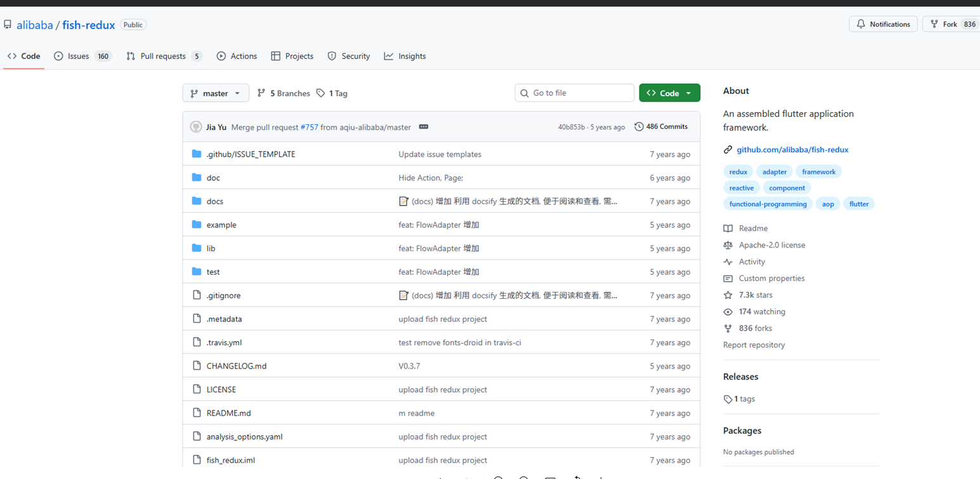Open pull request #757 link
Viewport: 980px width, 479px height.
tap(310, 127)
